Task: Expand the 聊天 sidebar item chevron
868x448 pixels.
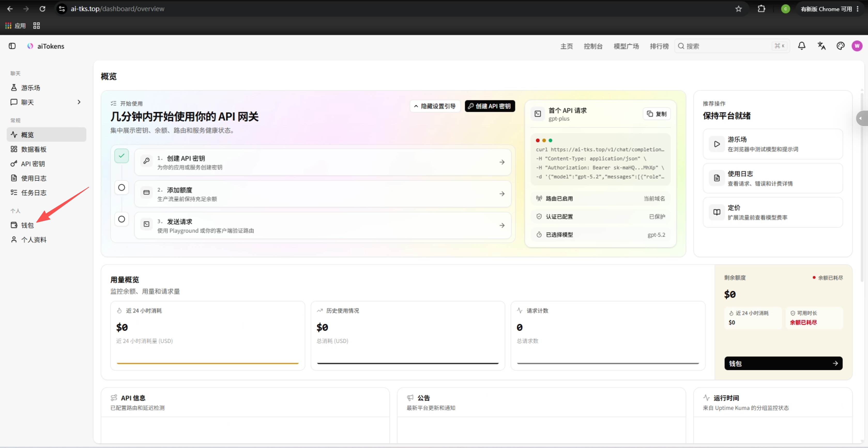Action: click(x=79, y=102)
